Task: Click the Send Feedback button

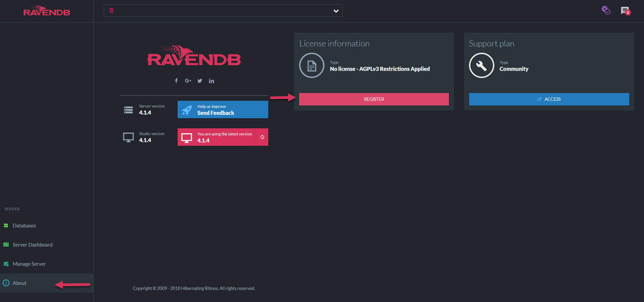Action: (223, 110)
